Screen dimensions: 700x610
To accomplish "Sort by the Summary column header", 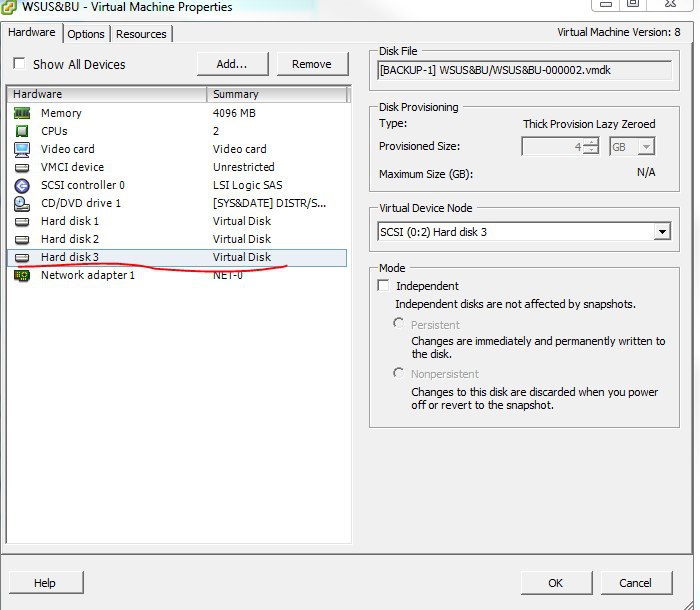I will click(x=277, y=94).
